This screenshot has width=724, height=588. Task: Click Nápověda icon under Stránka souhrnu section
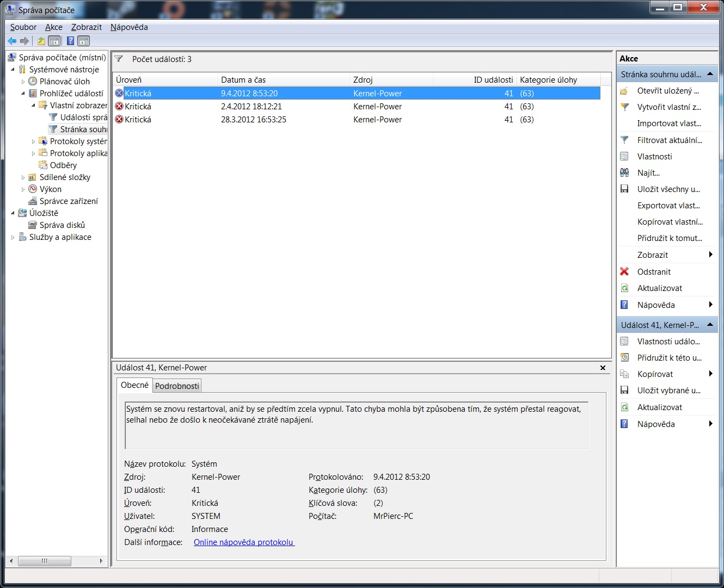pos(624,305)
